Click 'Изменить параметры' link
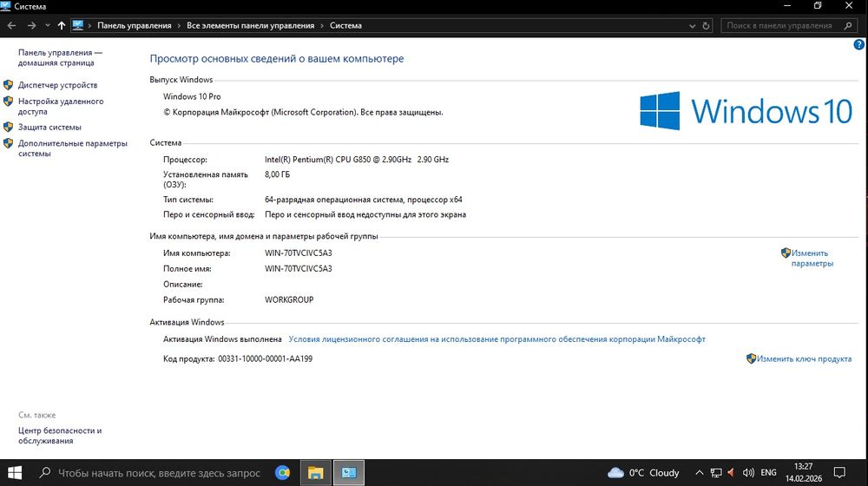The width and height of the screenshot is (868, 486). click(x=812, y=258)
